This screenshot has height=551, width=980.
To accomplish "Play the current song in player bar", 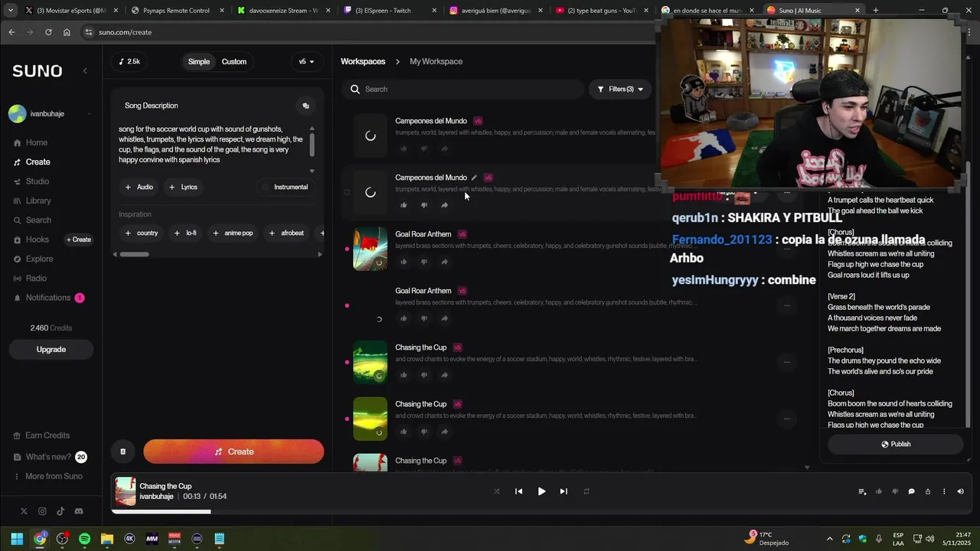I will (541, 491).
